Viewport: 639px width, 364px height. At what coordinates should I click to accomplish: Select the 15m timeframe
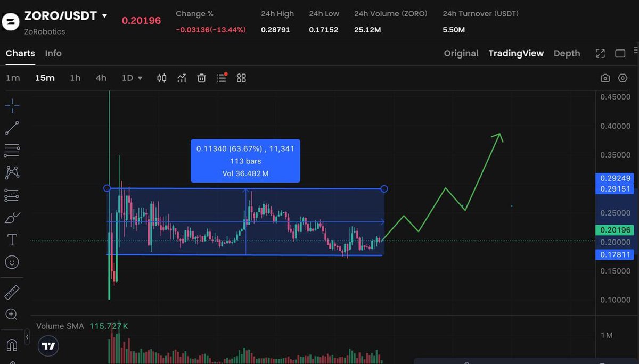(x=45, y=78)
